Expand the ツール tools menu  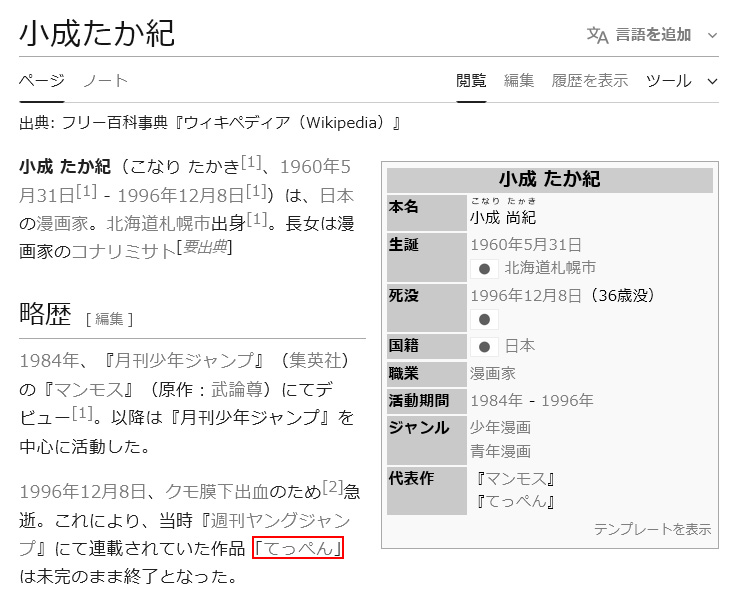coord(681,81)
